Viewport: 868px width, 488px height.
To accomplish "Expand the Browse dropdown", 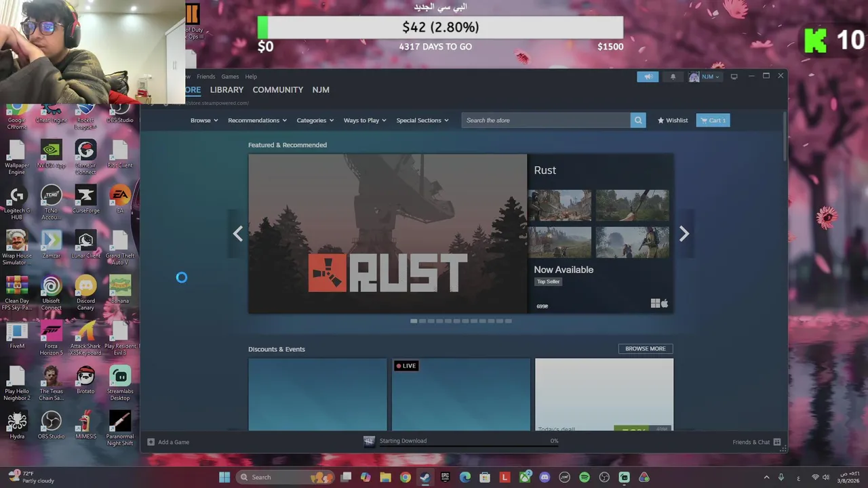I will (x=204, y=120).
